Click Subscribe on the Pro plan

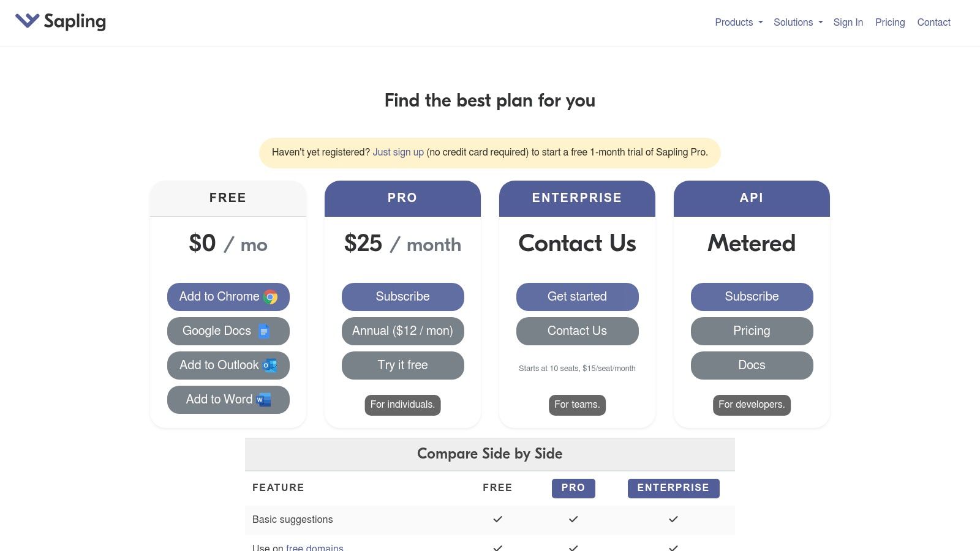pos(402,296)
